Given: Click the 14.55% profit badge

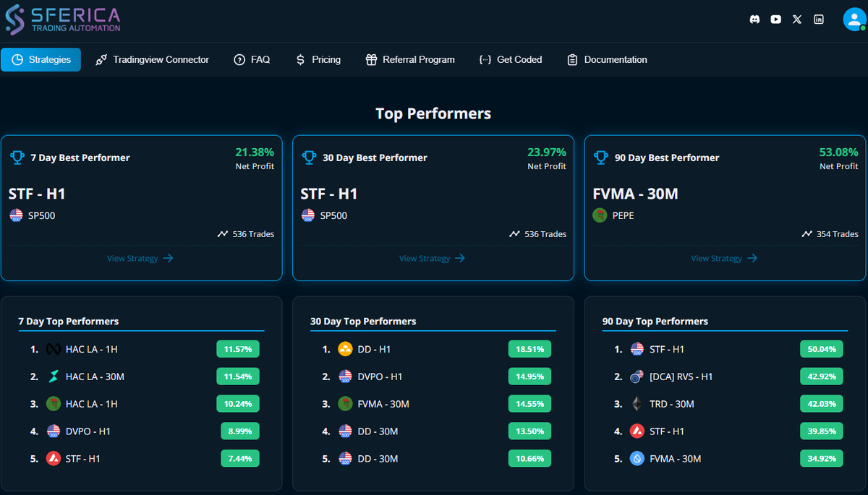Looking at the screenshot, I should [x=530, y=404].
